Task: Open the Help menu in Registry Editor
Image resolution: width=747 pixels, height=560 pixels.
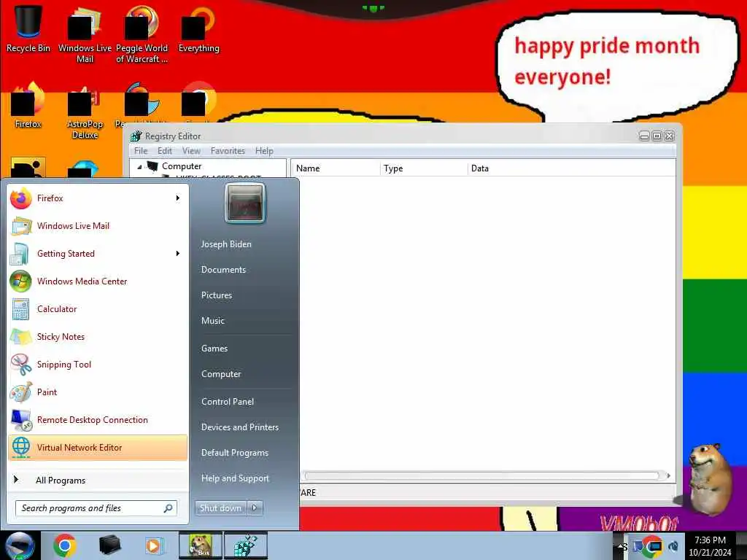Action: [264, 151]
